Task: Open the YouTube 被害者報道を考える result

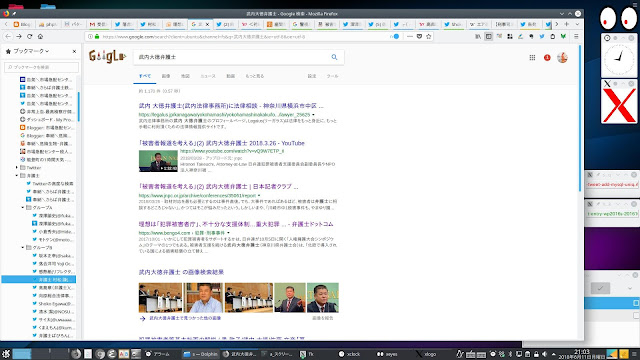Action: [x=222, y=143]
